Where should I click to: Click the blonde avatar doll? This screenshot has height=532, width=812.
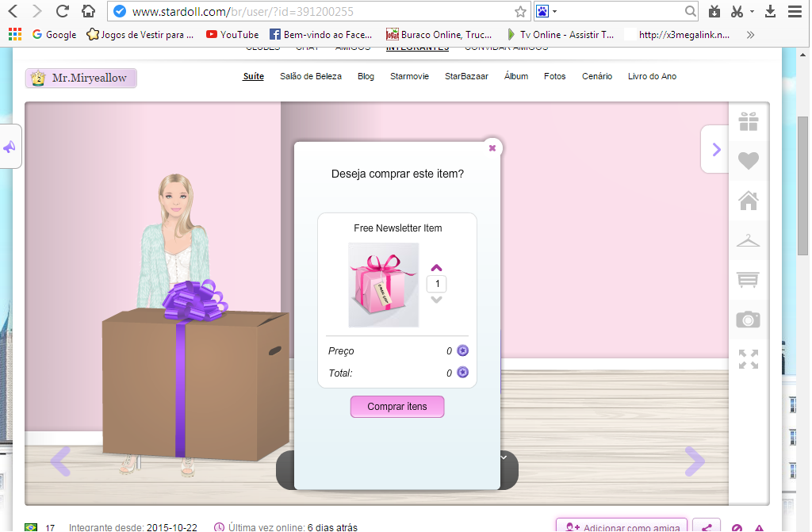click(174, 243)
